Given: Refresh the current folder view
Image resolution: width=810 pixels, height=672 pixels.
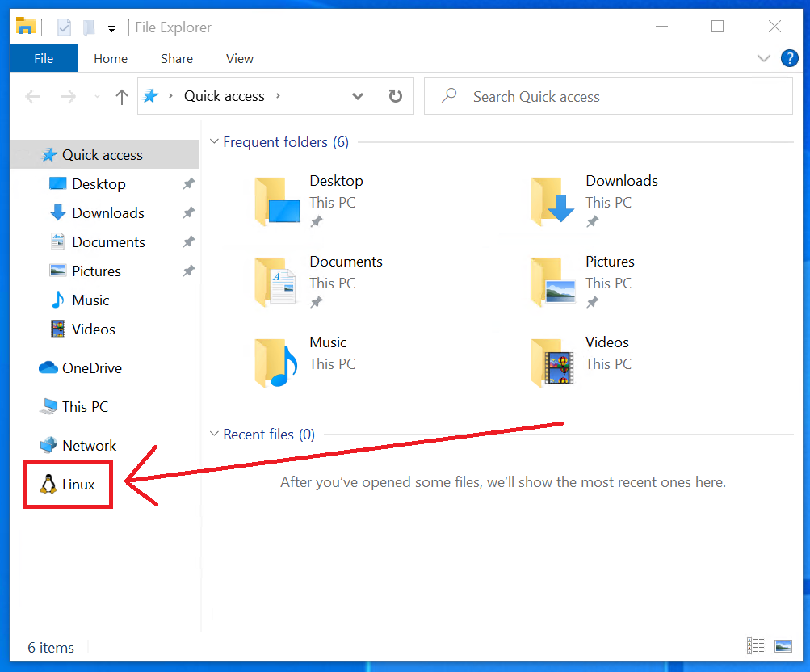Looking at the screenshot, I should (395, 95).
